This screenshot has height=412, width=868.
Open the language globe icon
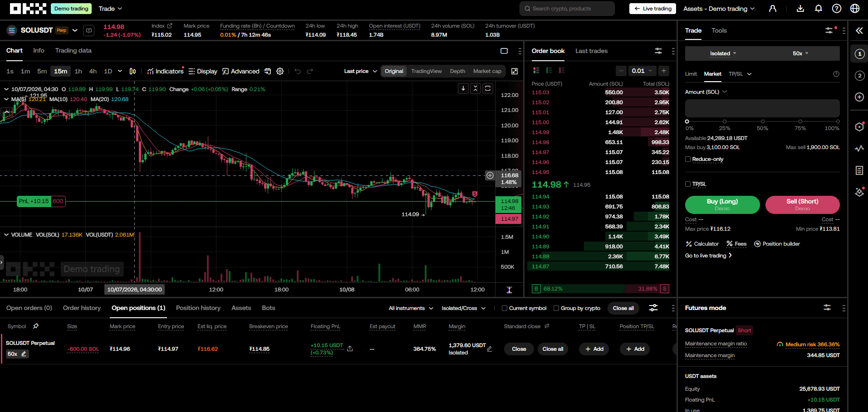click(x=855, y=9)
